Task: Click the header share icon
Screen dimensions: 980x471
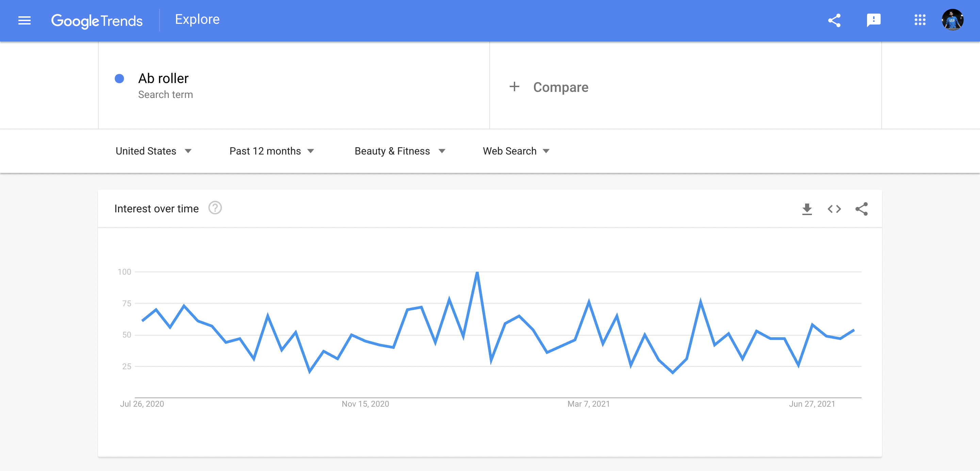Action: point(834,20)
